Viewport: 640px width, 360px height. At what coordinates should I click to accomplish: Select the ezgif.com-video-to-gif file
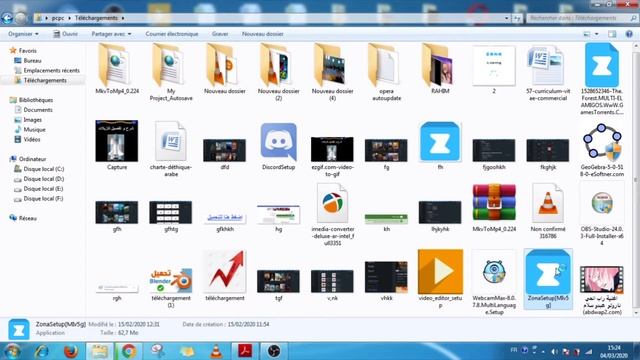pos(332,149)
